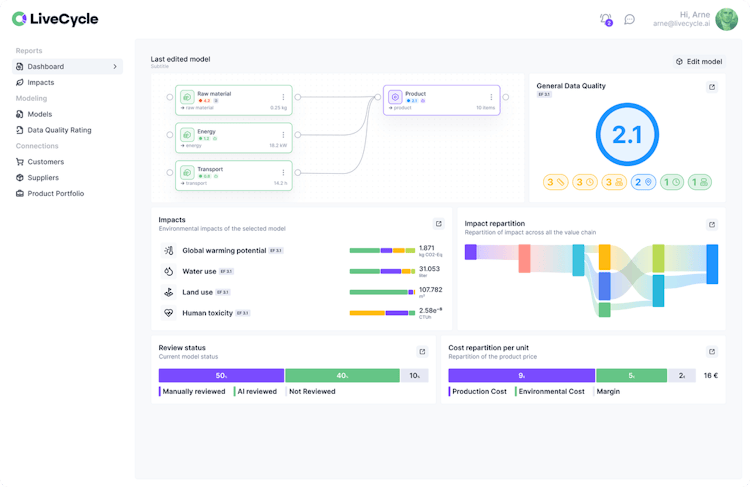Open Data Quality Rating page

[58, 130]
